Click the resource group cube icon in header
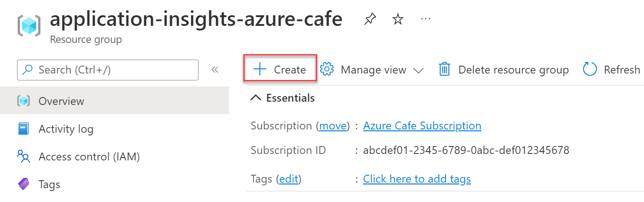Viewport: 644px width, 202px height. coord(29,25)
